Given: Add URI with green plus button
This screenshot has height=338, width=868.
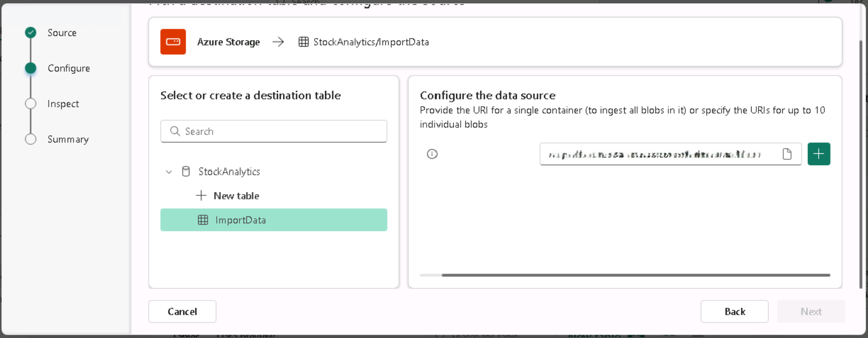Looking at the screenshot, I should (x=819, y=154).
